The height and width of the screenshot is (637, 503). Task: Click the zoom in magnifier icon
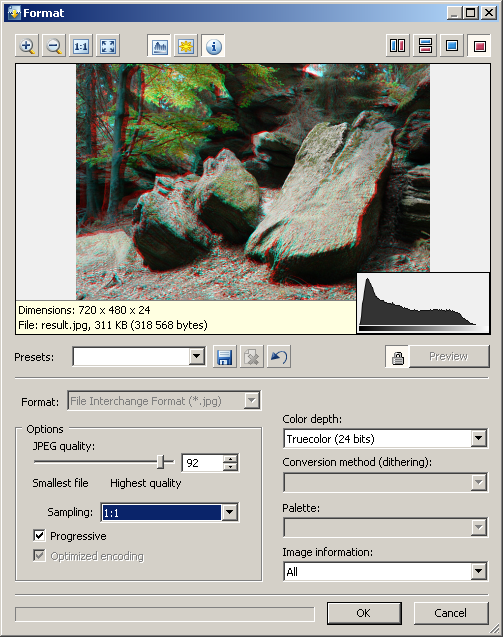click(27, 46)
